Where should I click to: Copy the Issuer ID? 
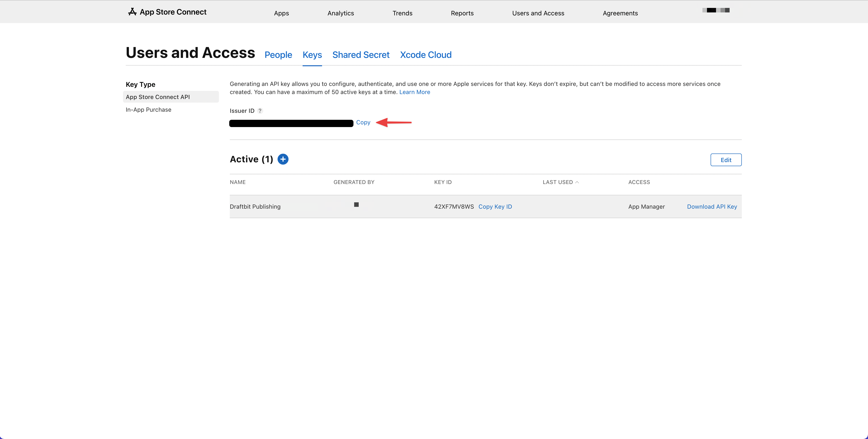click(363, 122)
